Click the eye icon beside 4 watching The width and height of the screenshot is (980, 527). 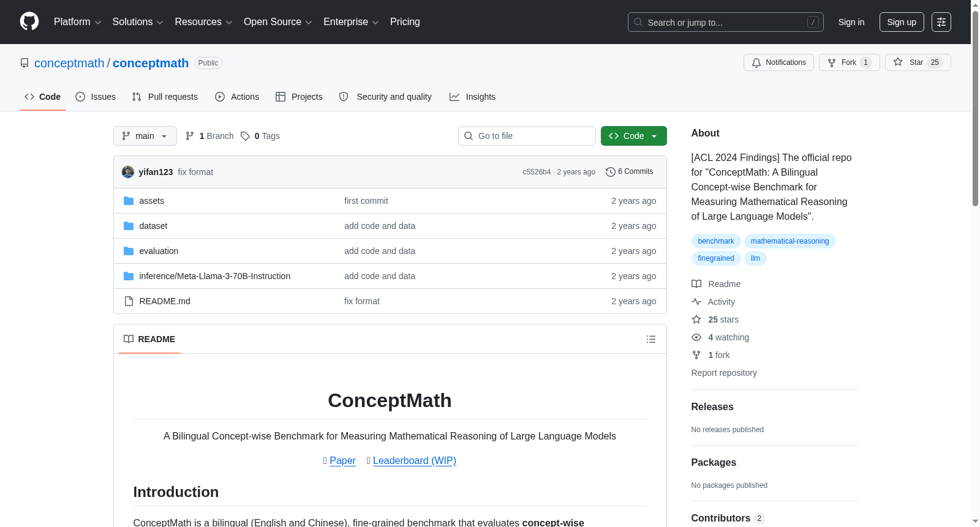(696, 337)
